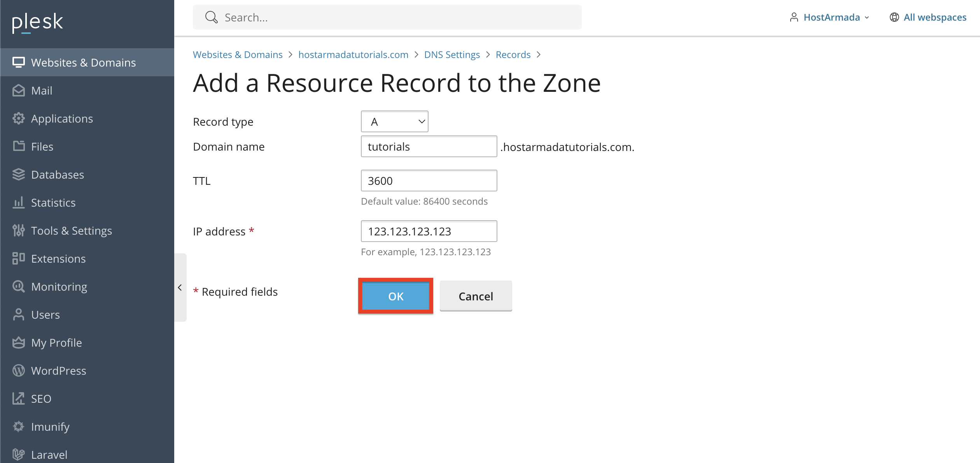This screenshot has height=463, width=980.
Task: Click the WordPress logo icon
Action: pos(18,370)
